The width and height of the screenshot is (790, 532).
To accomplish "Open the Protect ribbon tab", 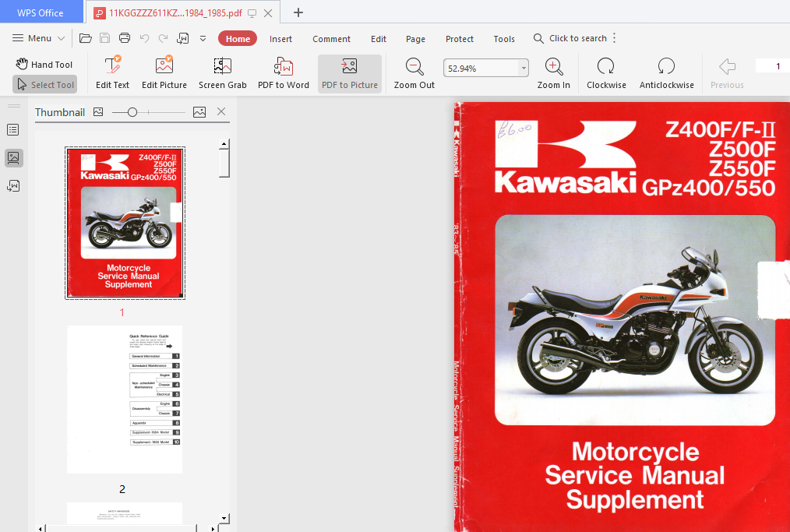I will (x=460, y=39).
